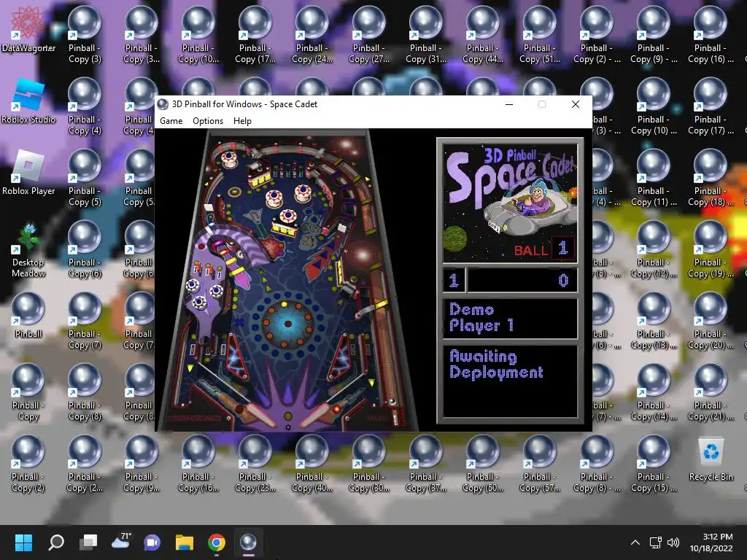The height and width of the screenshot is (560, 747).
Task: Open the Windows Start menu
Action: tap(23, 542)
